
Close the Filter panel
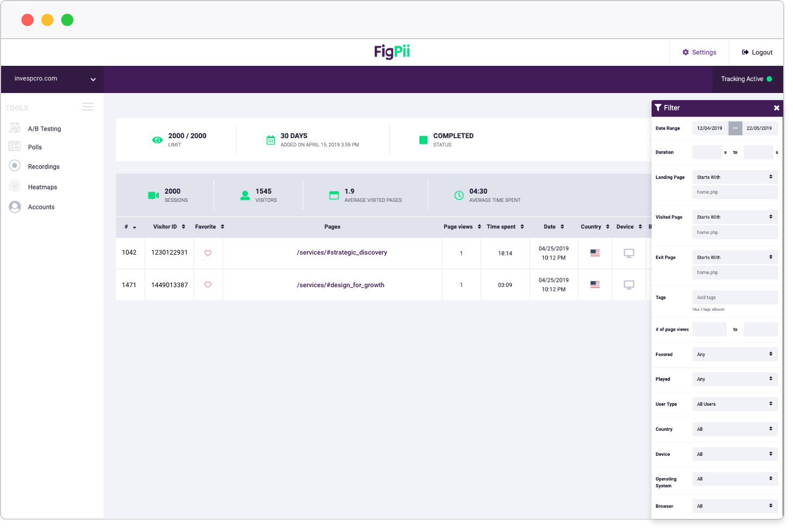coord(777,108)
